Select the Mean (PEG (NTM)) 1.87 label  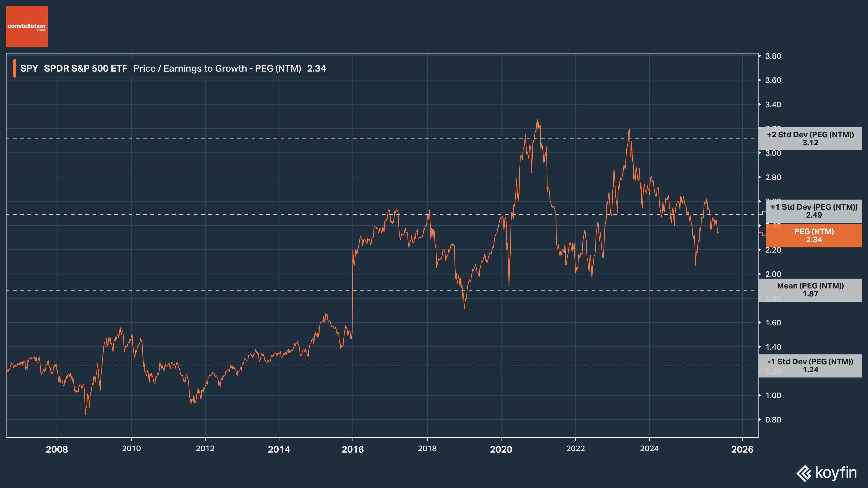tap(810, 290)
